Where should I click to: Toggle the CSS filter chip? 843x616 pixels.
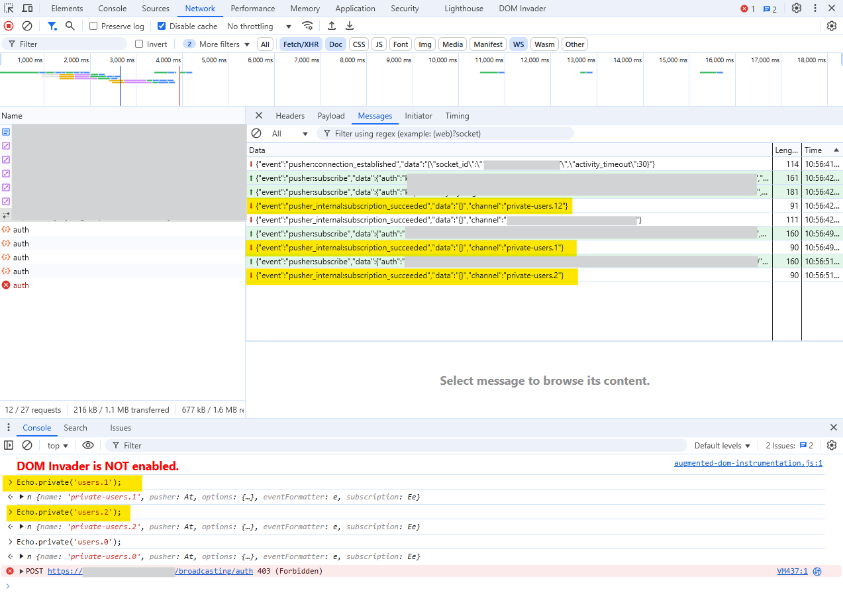coord(359,44)
